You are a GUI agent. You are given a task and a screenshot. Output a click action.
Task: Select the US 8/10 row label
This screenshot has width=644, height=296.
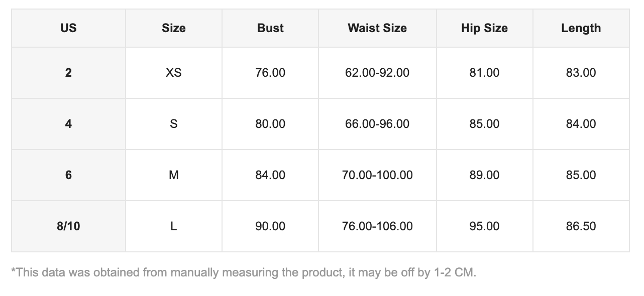pos(68,226)
